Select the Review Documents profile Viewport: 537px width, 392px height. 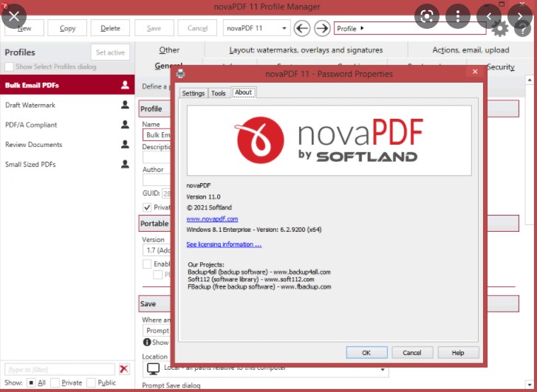pos(67,145)
